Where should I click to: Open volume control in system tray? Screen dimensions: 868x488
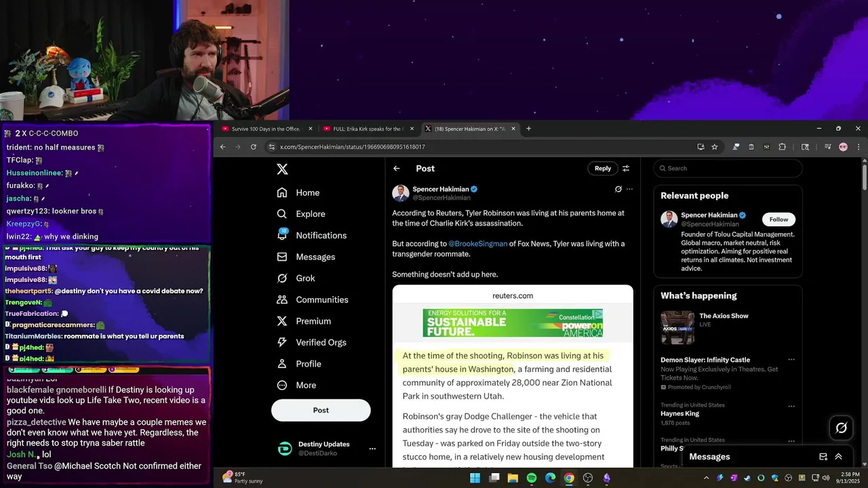click(827, 478)
